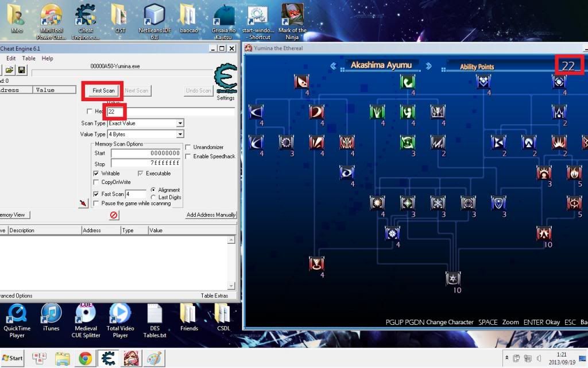
Task: Launch Mark of the Ninja shortcut
Action: pos(292,22)
